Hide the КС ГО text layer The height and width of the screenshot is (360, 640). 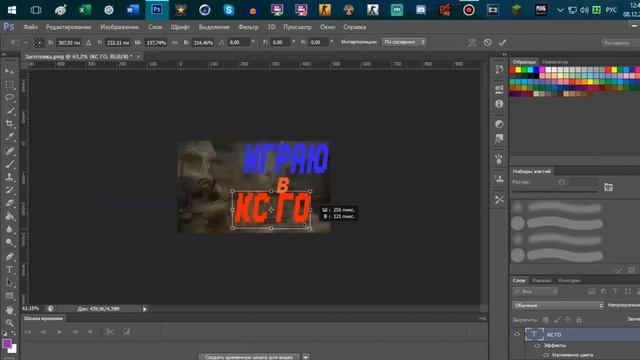click(x=517, y=334)
